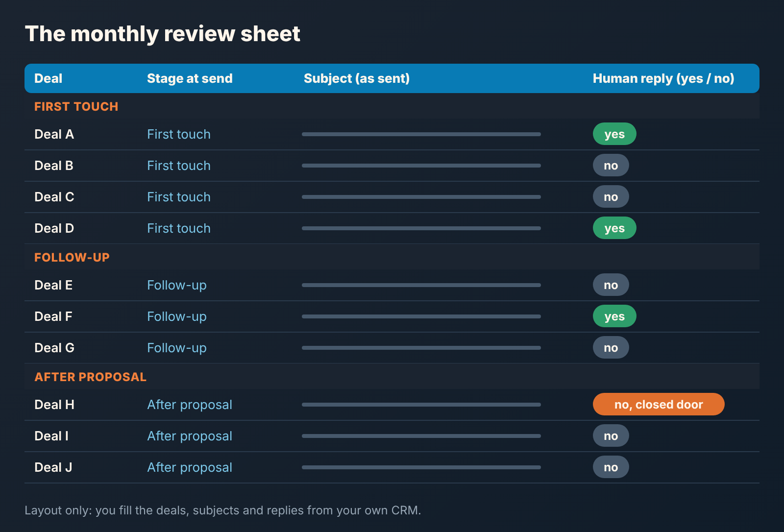Click the 'Deal E' cell
The width and height of the screenshot is (784, 532).
(x=53, y=285)
